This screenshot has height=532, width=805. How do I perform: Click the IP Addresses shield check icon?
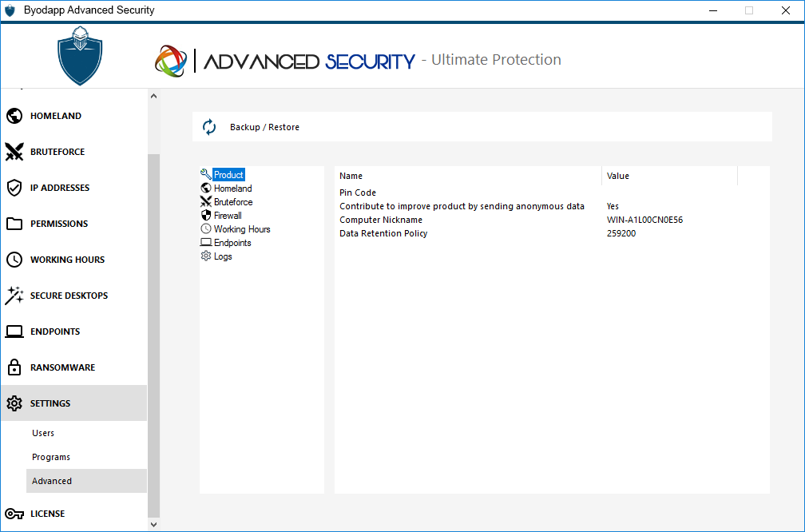(x=14, y=188)
